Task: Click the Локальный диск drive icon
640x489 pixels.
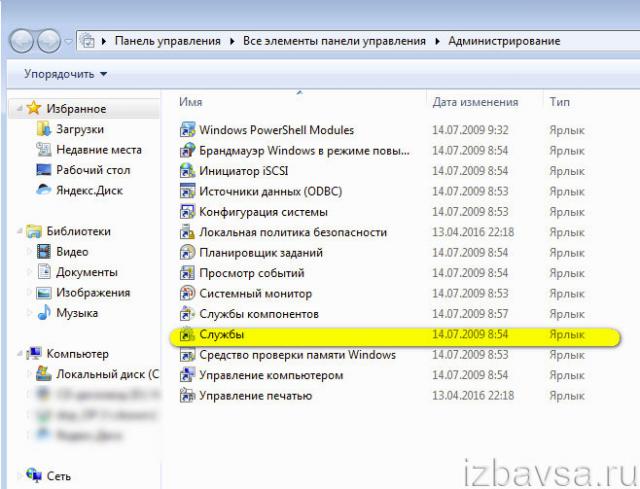Action: click(x=44, y=373)
